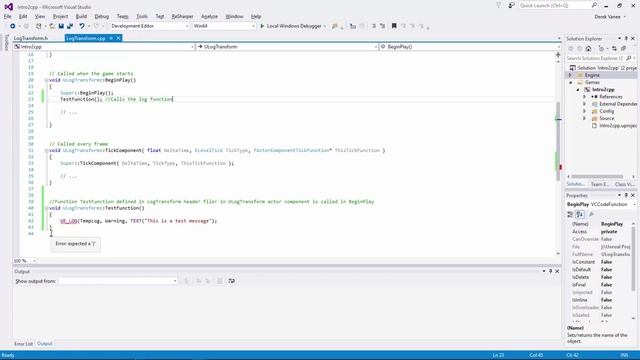640x360 pixels.
Task: Pin toggle on LogTransform.cpp tab
Action: pos(111,38)
